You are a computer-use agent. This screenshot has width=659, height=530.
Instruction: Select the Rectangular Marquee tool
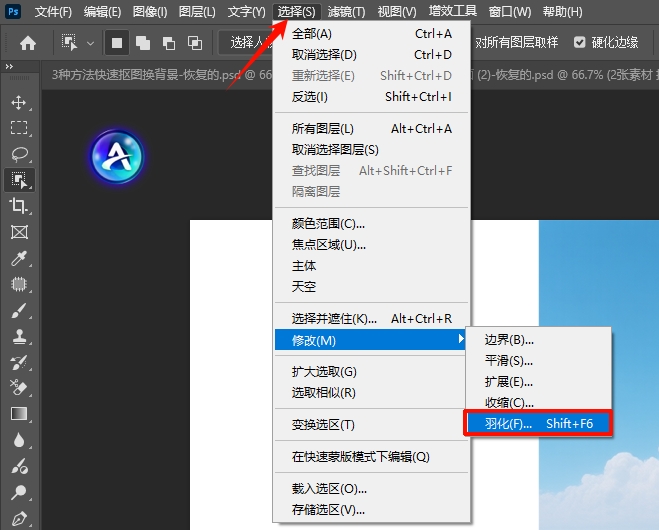coord(18,128)
